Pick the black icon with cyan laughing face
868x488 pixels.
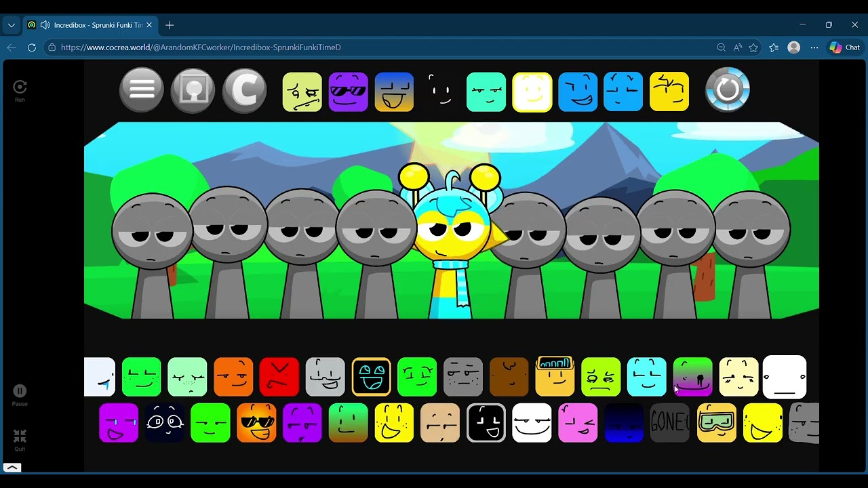pos(372,377)
